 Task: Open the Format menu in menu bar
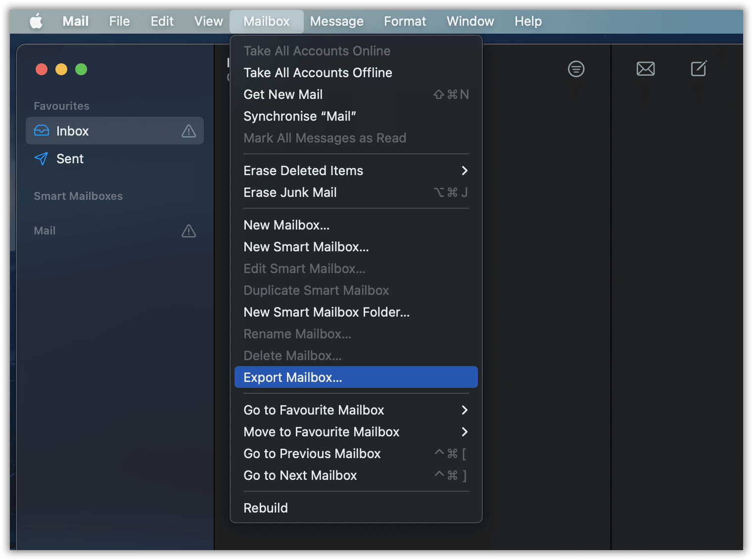pyautogui.click(x=405, y=21)
